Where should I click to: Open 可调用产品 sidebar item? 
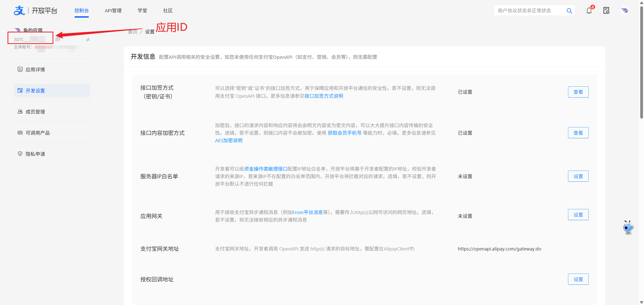[x=38, y=133]
